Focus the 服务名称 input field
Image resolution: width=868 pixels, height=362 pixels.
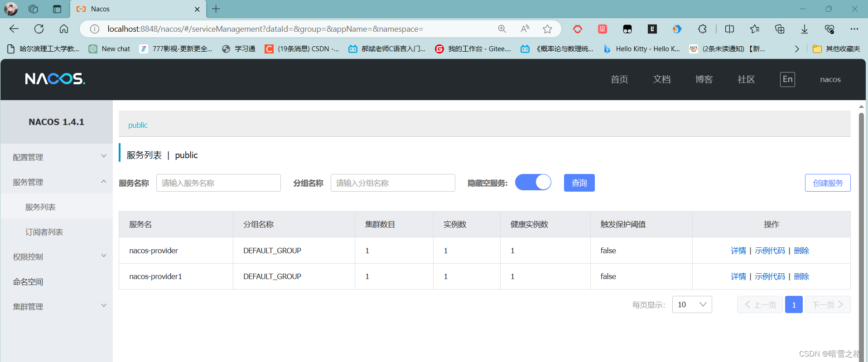(x=218, y=183)
